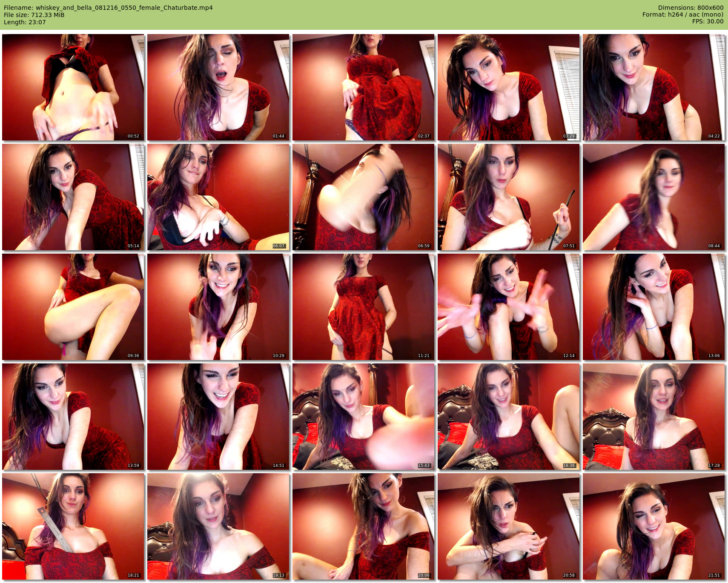728x583 pixels.
Task: Click the FPS 30.00 text
Action: click(708, 21)
